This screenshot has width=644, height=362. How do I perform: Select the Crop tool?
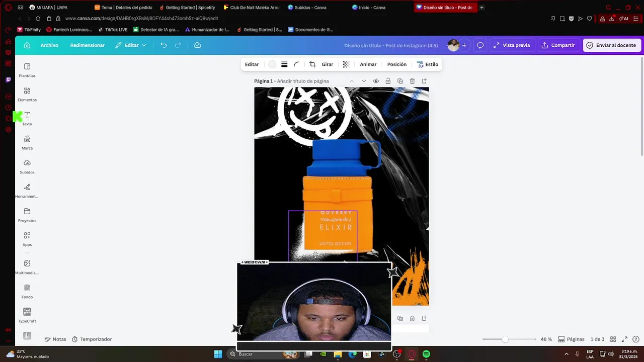click(312, 64)
